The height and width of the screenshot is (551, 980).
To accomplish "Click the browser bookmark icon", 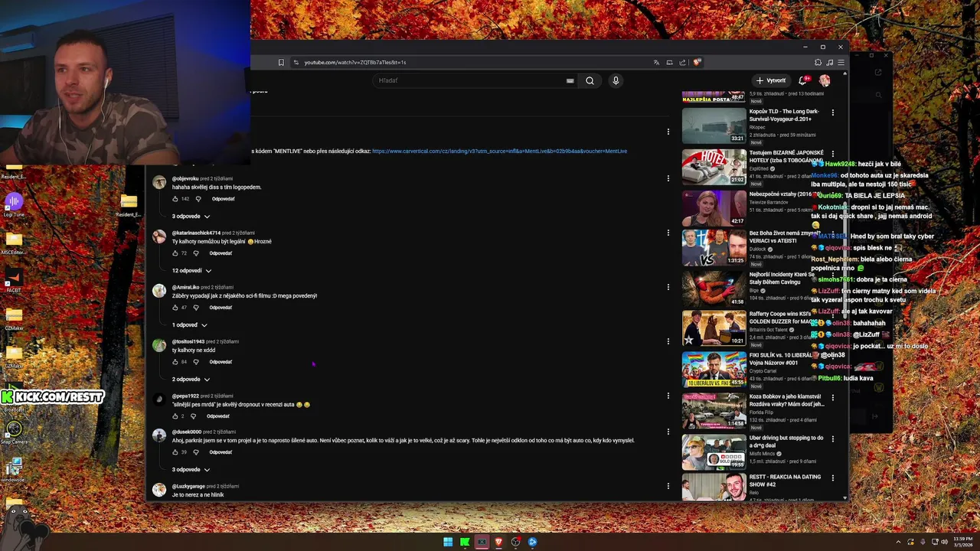I will pos(281,62).
